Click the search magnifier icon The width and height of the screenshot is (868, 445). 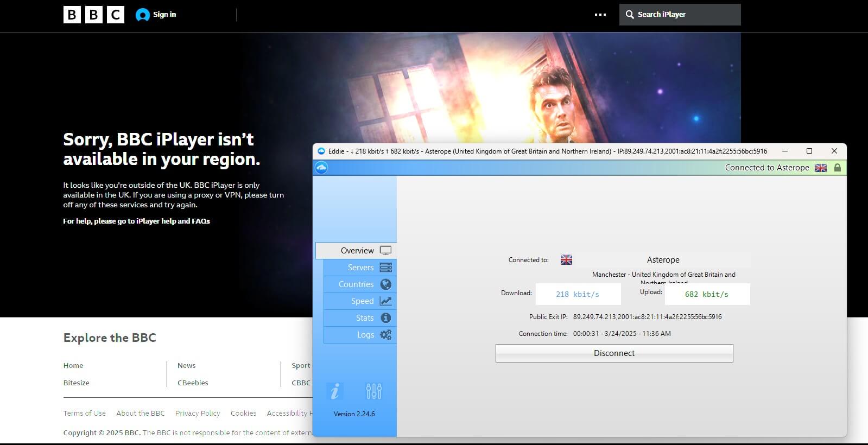point(630,15)
